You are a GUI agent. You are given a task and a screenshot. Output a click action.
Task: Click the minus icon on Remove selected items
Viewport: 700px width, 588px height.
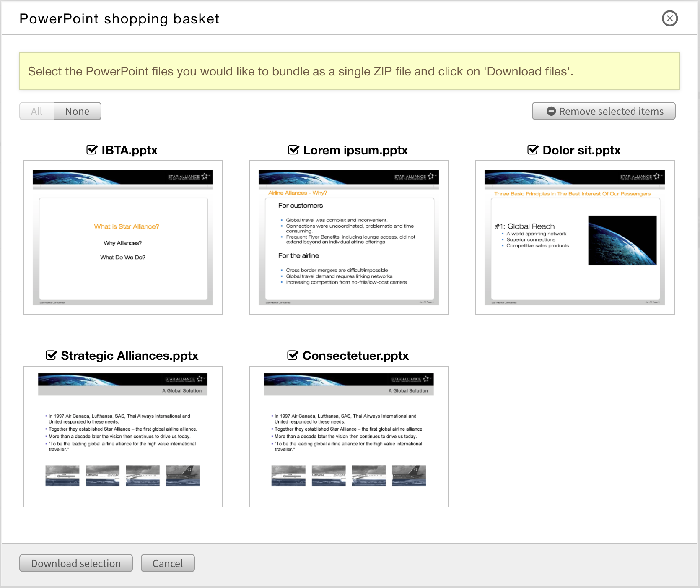[x=551, y=111]
